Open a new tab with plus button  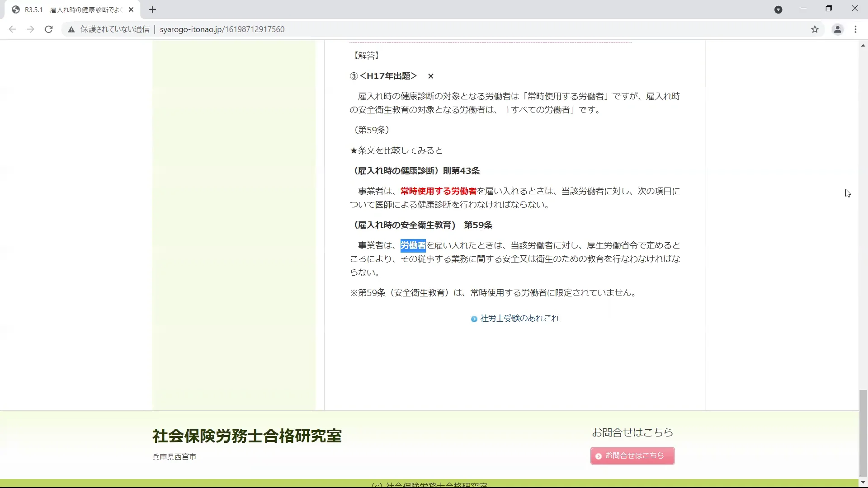tap(152, 9)
